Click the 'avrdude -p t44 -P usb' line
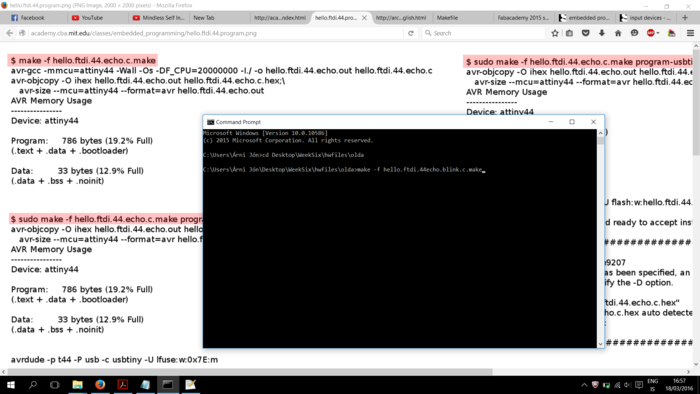Image resolution: width=700 pixels, height=394 pixels. coord(114,360)
